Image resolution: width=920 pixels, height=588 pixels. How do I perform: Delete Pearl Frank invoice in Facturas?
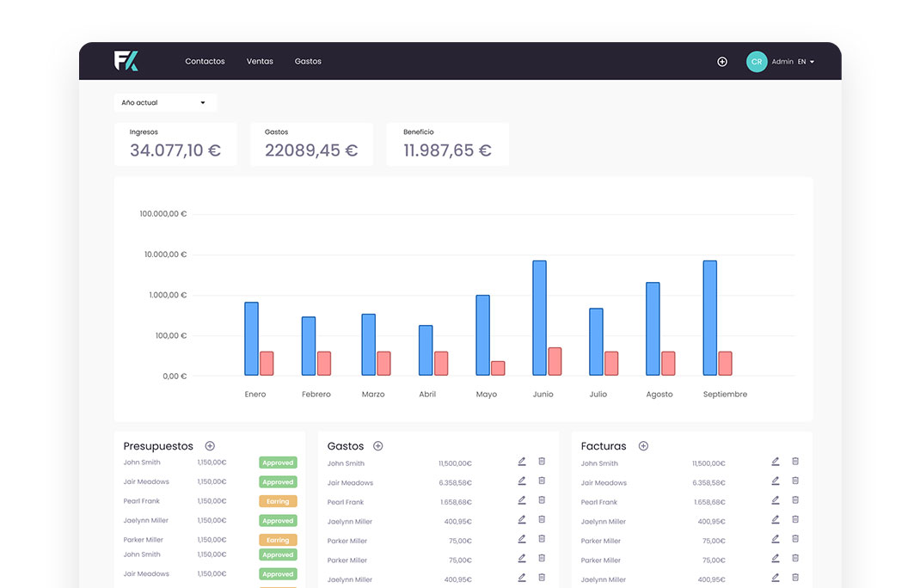795,500
